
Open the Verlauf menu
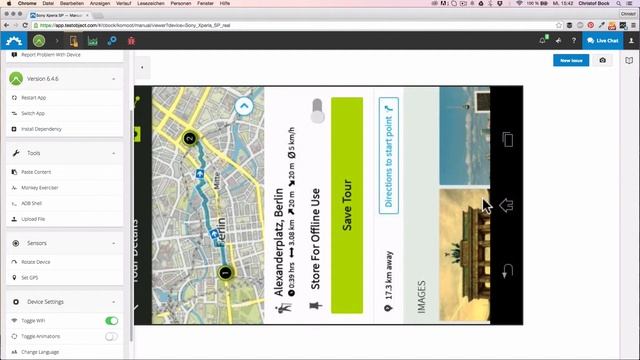click(x=123, y=3)
